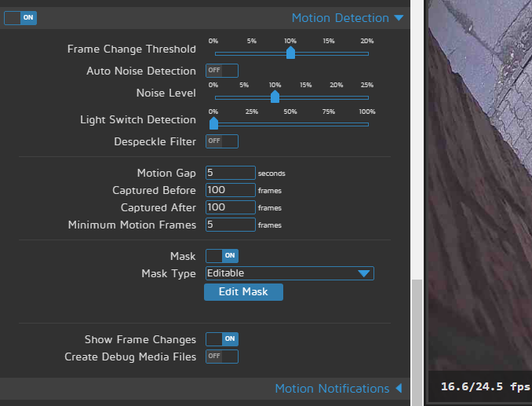The height and width of the screenshot is (406, 532).
Task: Focus the Captured Before frames field
Action: pos(230,190)
